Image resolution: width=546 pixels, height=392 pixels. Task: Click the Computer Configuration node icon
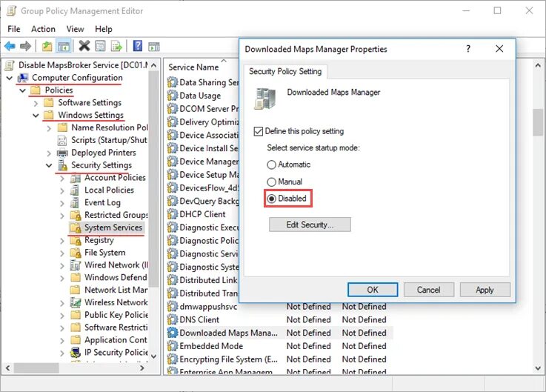point(23,78)
